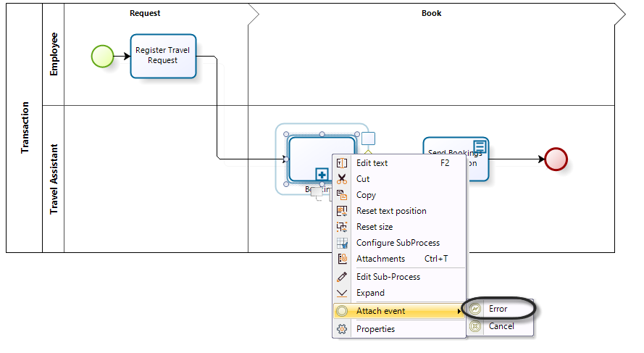Screen dimensions: 644x353
Task: Click the Employee lane header
Action: pyautogui.click(x=54, y=55)
